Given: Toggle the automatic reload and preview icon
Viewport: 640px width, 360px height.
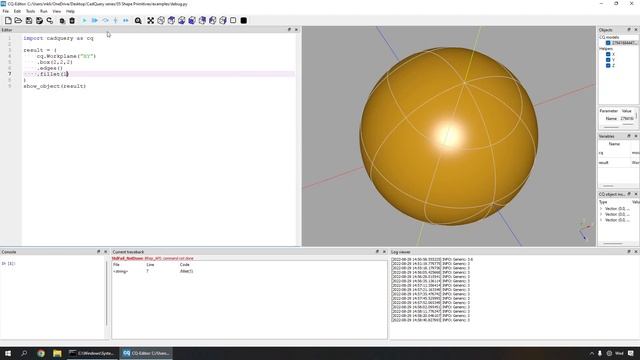Looking at the screenshot, I should click(x=50, y=20).
